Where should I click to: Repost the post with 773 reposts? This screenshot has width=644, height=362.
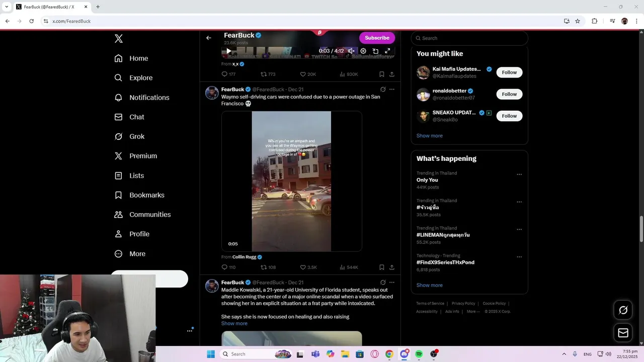click(x=268, y=74)
